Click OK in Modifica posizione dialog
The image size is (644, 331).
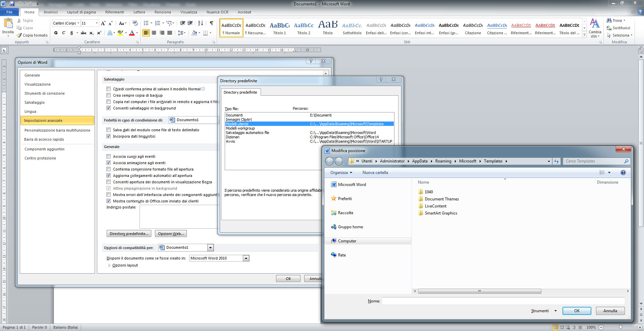(x=577, y=311)
